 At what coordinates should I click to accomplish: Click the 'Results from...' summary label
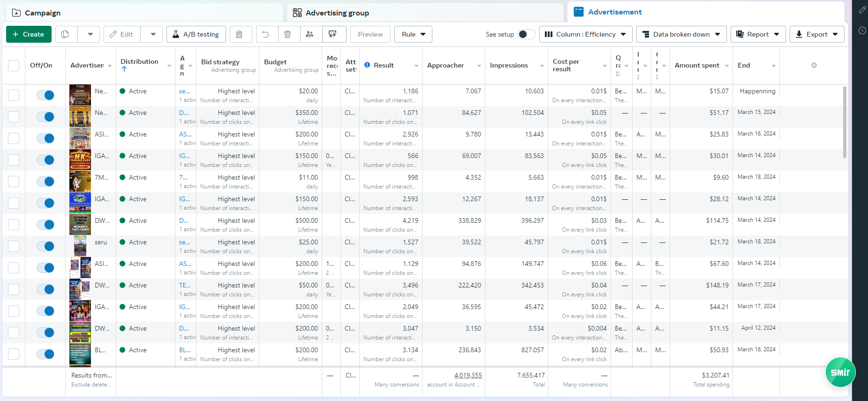click(x=91, y=375)
